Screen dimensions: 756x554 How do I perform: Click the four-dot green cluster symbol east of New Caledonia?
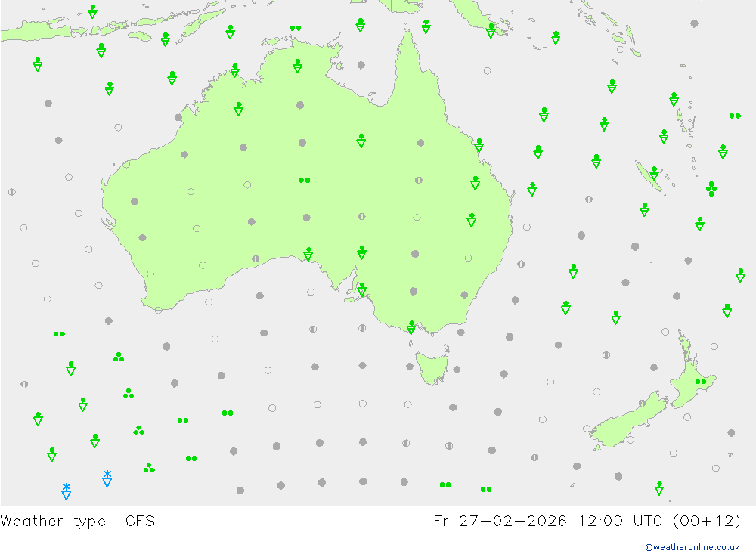pos(711,188)
